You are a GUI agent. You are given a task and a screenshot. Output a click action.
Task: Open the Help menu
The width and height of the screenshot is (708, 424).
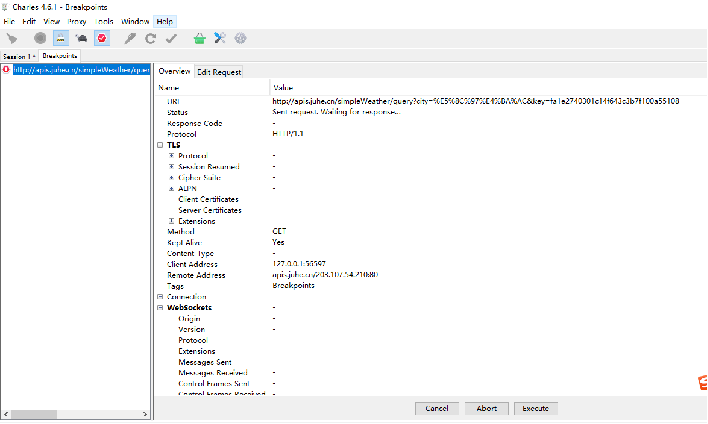tap(164, 21)
